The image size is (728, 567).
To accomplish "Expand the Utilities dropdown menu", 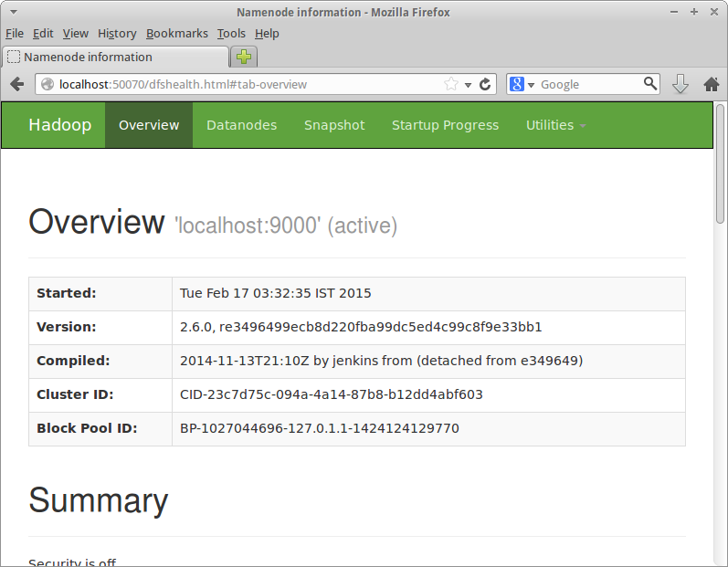I will coord(555,125).
